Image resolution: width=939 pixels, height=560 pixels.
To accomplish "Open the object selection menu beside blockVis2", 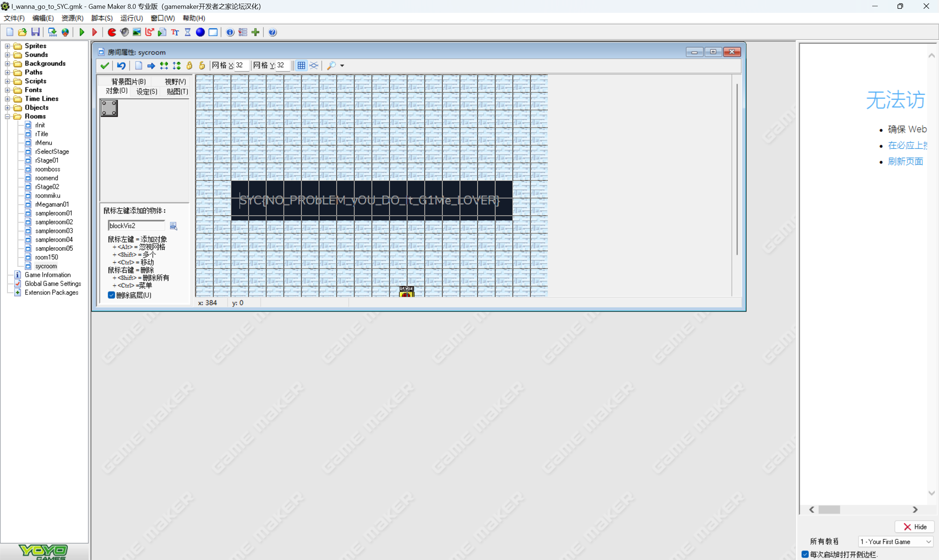I will (x=174, y=226).
